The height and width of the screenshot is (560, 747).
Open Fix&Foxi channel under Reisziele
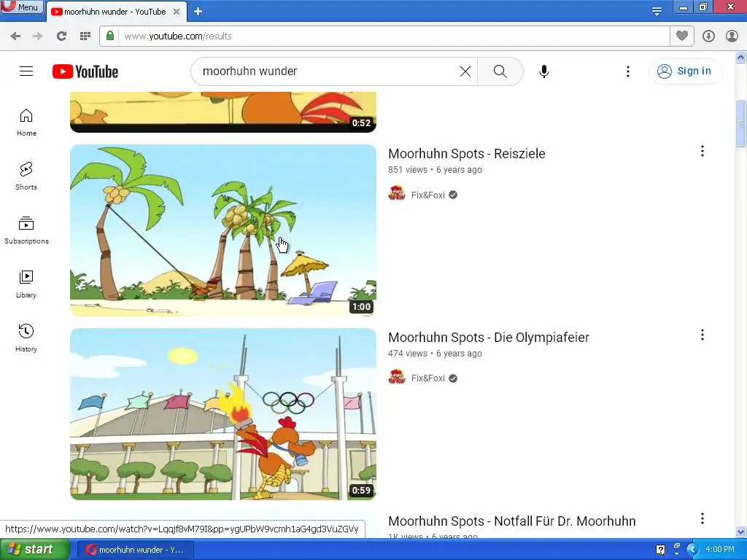tap(427, 195)
